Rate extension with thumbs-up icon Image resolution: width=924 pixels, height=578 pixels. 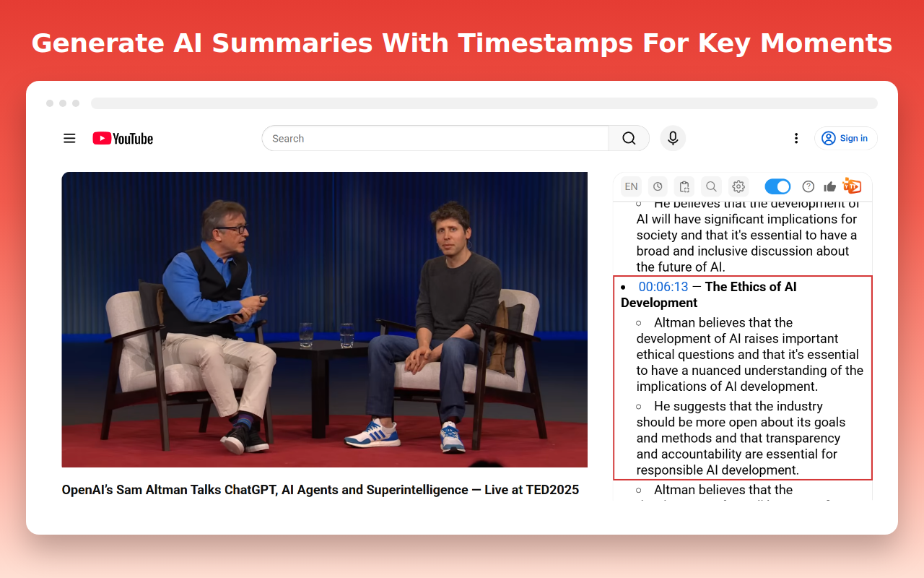pyautogui.click(x=829, y=186)
